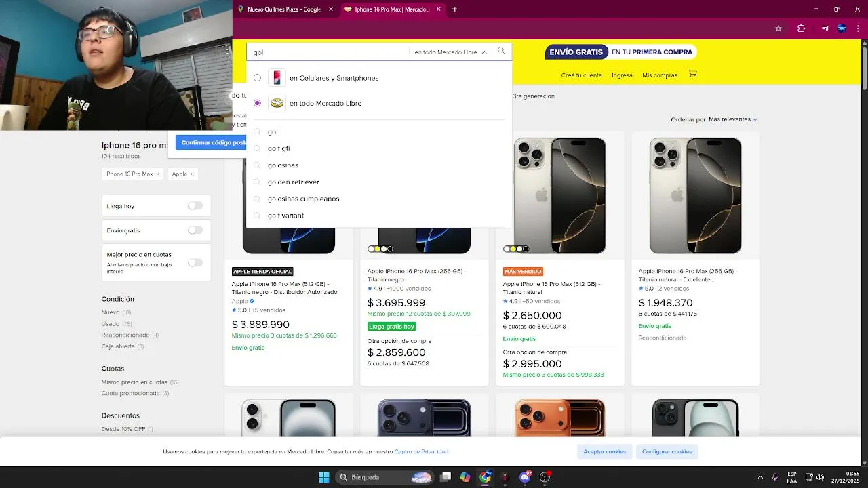Viewport: 868px width, 488px height.
Task: Open the 'Mis compras' link
Action: coord(660,75)
